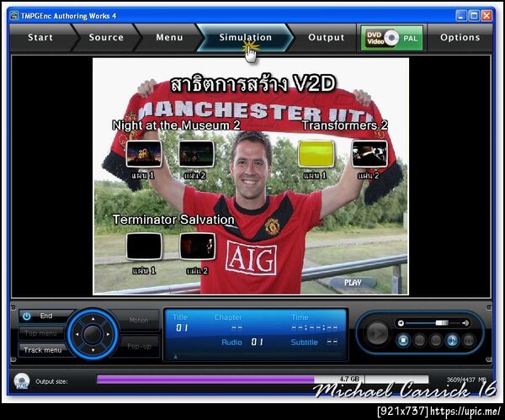Click the 'Transformers 2' heading
Image resolution: width=505 pixels, height=420 pixels.
[345, 125]
